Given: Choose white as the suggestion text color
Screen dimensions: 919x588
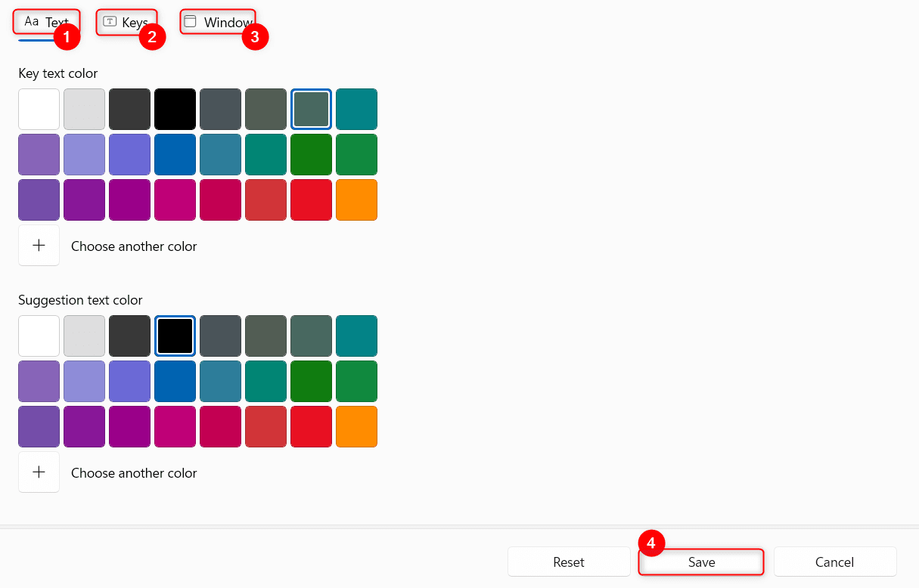Looking at the screenshot, I should click(x=39, y=336).
